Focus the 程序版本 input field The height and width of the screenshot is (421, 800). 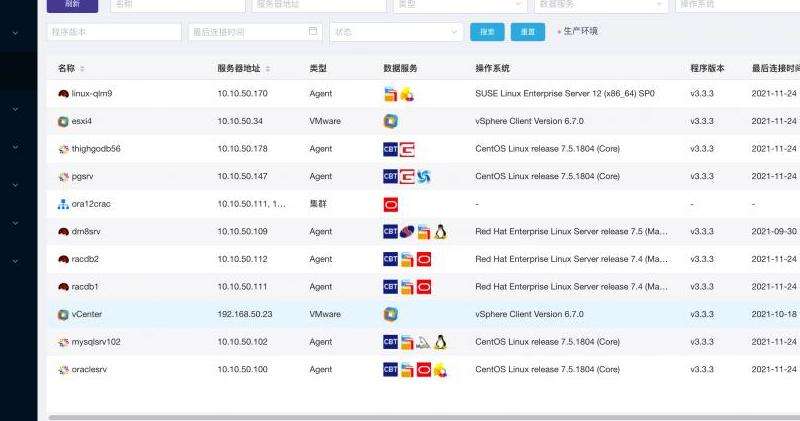114,32
